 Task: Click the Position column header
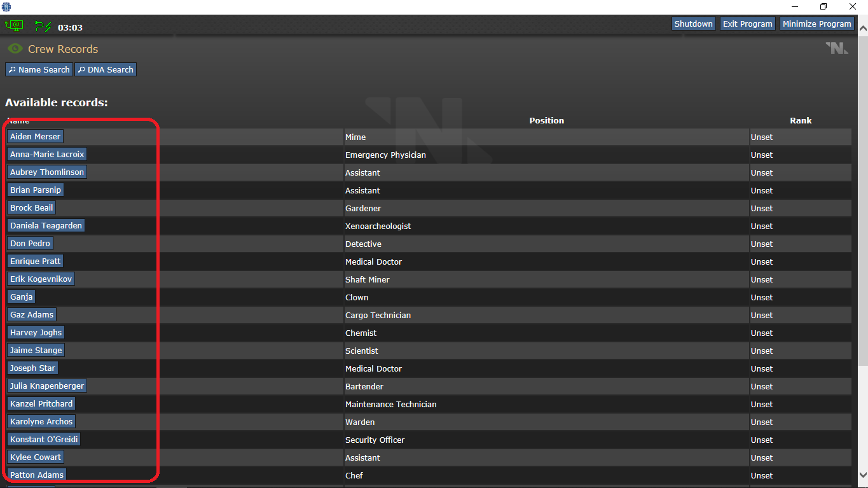pyautogui.click(x=546, y=120)
